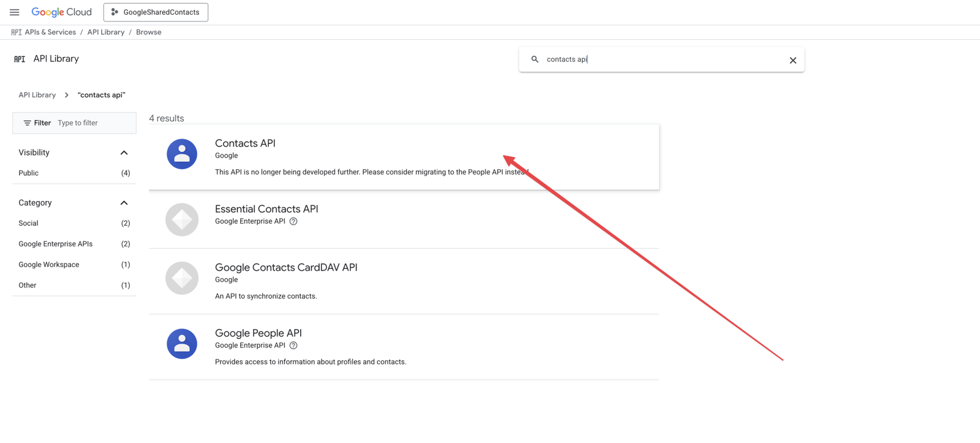
Task: Clear the search with the X icon
Action: pos(793,60)
